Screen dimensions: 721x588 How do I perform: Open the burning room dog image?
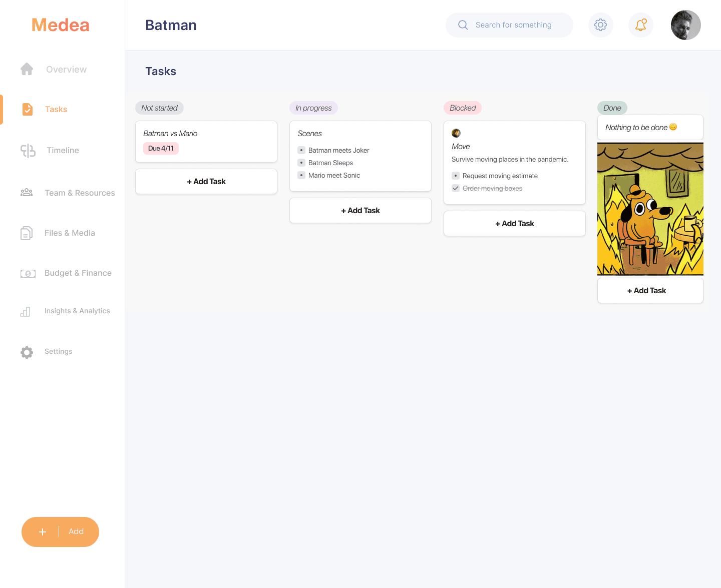650,209
